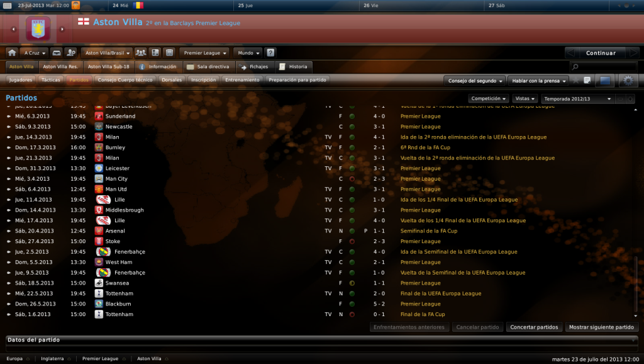Click the keyboard icon beside the date
The image size is (644, 364).
point(7,5)
